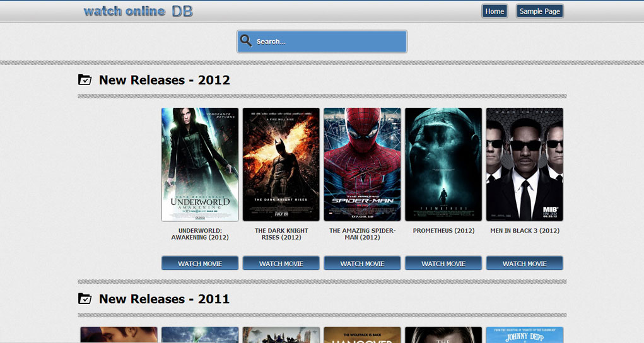Click the magnifying glass search icon
The width and height of the screenshot is (644, 343).
[246, 40]
